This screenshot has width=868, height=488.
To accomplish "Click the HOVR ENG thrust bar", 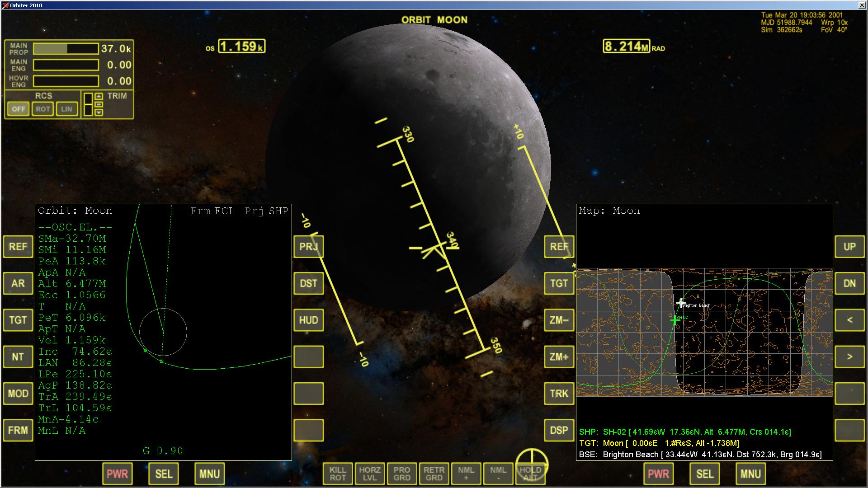I will pos(66,81).
